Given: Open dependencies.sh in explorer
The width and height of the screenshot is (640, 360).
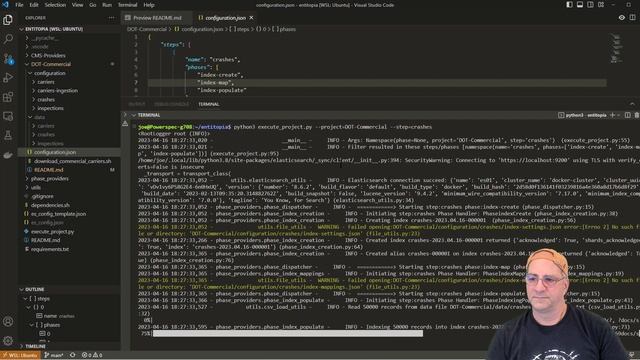Looking at the screenshot, I should pyautogui.click(x=50, y=205).
